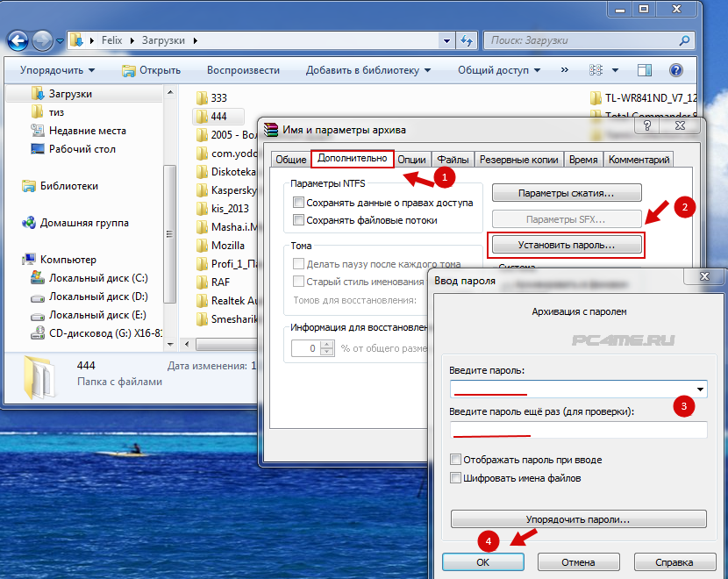The image size is (728, 579).
Task: Click recovery percentage spinner arrows
Action: pos(327,348)
